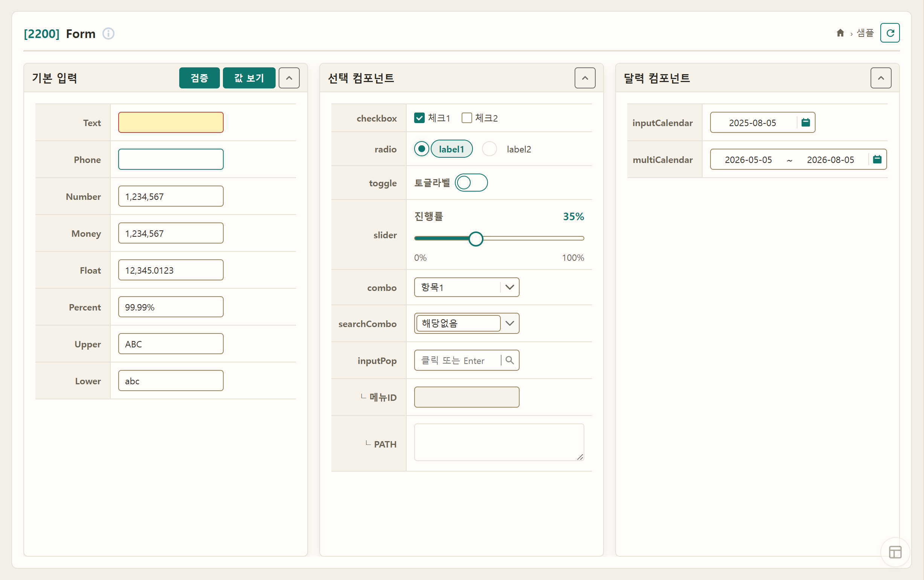Viewport: 924px width, 580px height.
Task: Click the [2200] page code text
Action: coord(41,34)
